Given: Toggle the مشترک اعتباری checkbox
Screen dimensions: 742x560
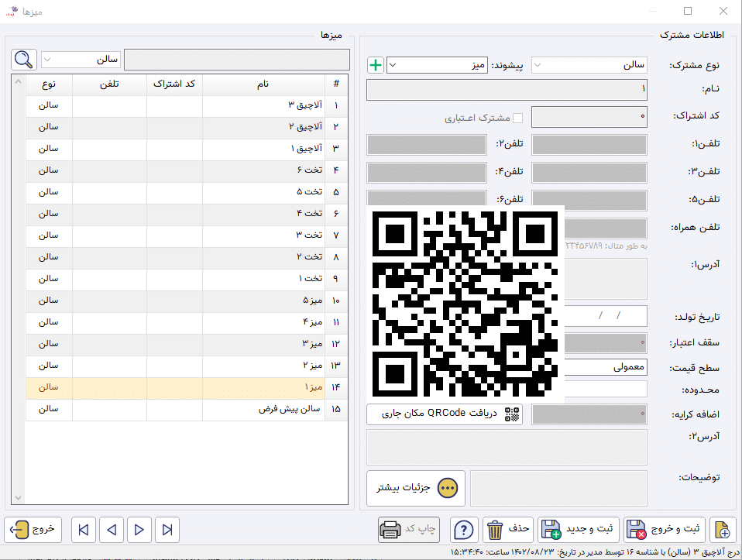Looking at the screenshot, I should [518, 118].
